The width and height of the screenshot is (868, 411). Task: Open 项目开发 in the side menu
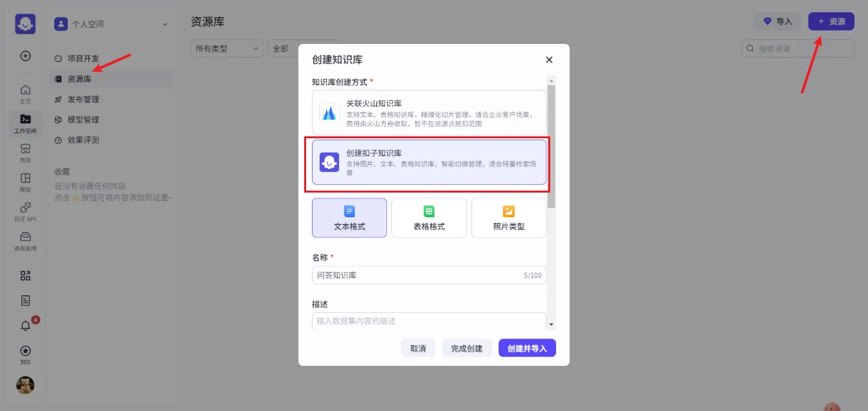point(112,59)
